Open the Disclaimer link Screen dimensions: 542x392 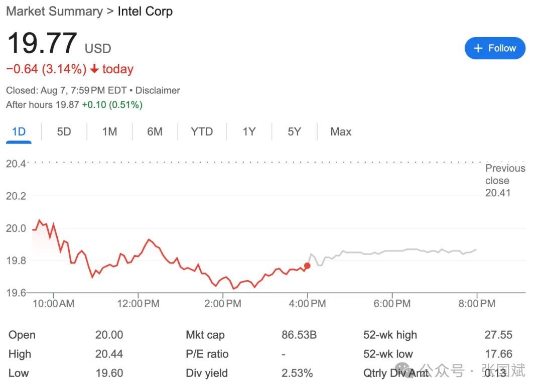click(x=158, y=91)
